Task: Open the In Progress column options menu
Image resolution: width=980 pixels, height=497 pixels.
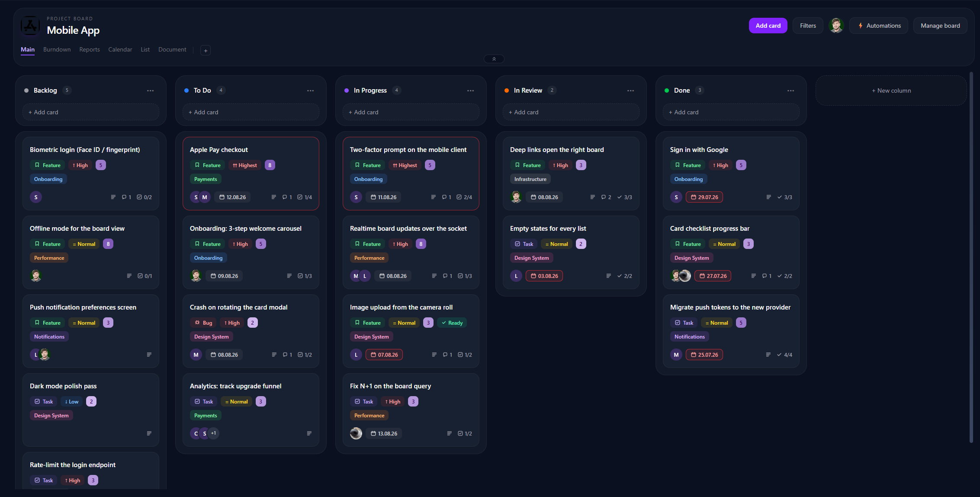Action: [470, 90]
